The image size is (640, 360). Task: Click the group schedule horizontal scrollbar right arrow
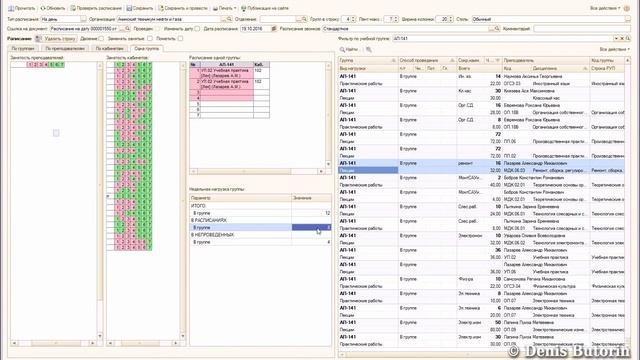pos(321,171)
